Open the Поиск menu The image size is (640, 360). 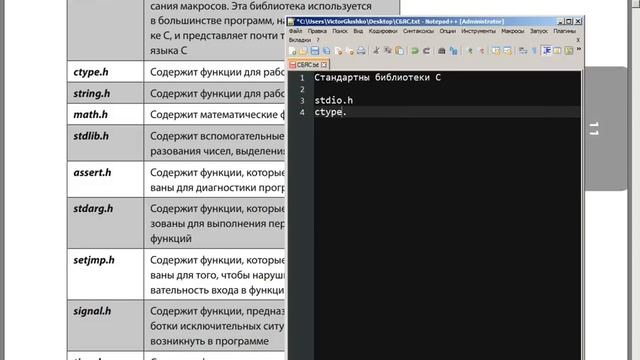(340, 31)
